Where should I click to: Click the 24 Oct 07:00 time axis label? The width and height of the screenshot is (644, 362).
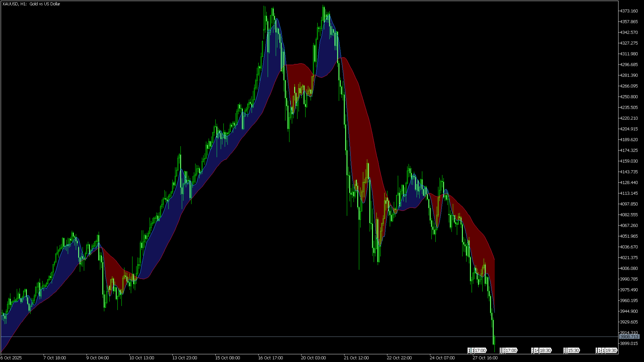click(442, 358)
